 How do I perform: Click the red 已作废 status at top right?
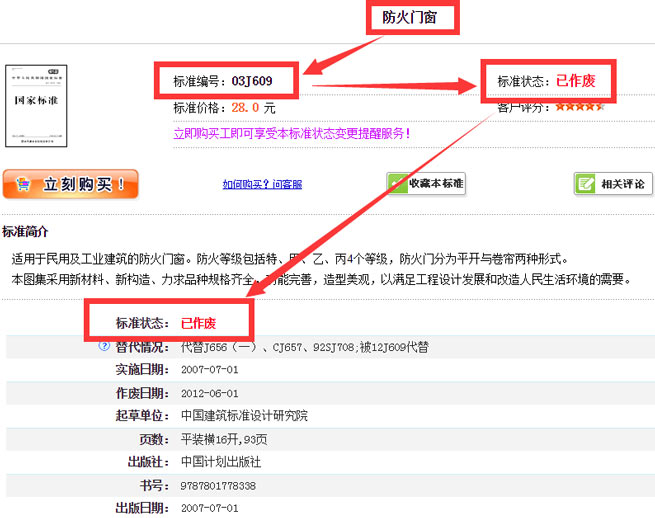pos(575,81)
